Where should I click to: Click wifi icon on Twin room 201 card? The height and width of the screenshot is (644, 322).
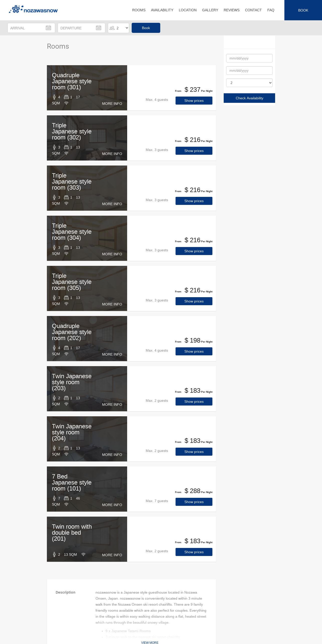pyautogui.click(x=84, y=554)
